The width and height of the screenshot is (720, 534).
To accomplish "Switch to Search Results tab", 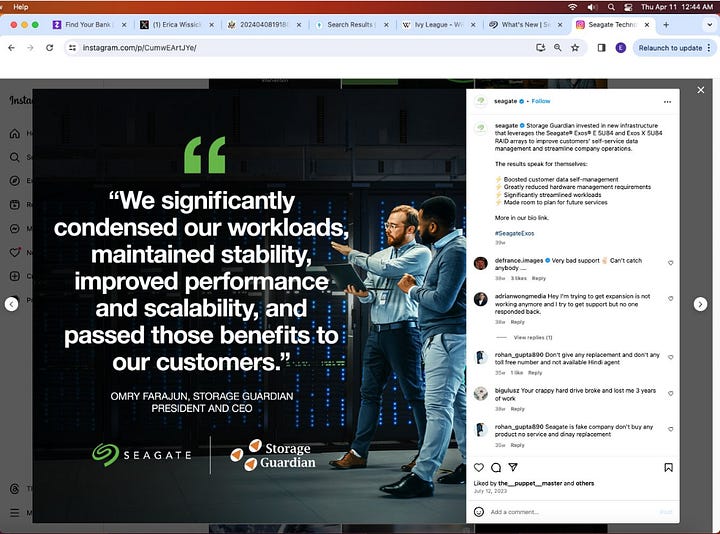I will (x=351, y=25).
